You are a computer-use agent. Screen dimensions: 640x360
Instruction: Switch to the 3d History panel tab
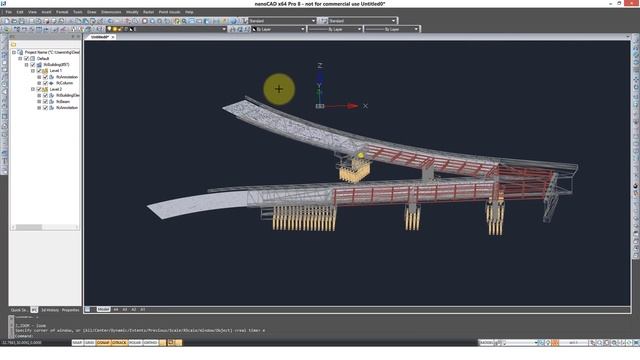(50, 310)
